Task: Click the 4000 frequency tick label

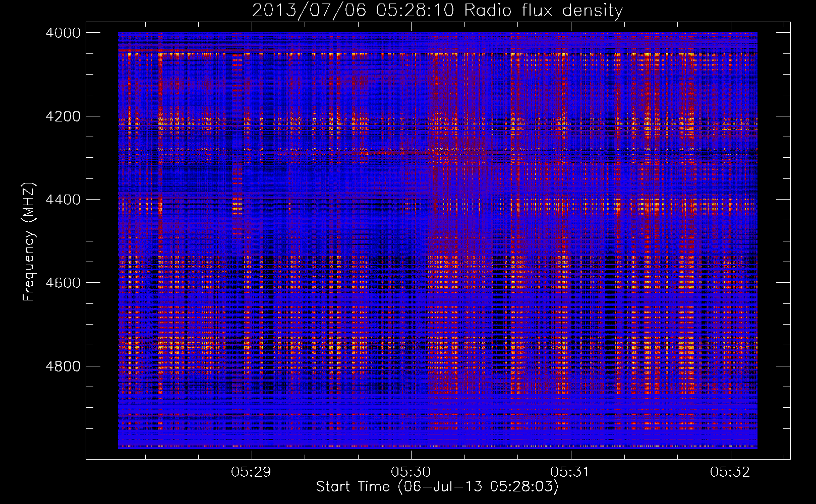Action: coord(63,33)
